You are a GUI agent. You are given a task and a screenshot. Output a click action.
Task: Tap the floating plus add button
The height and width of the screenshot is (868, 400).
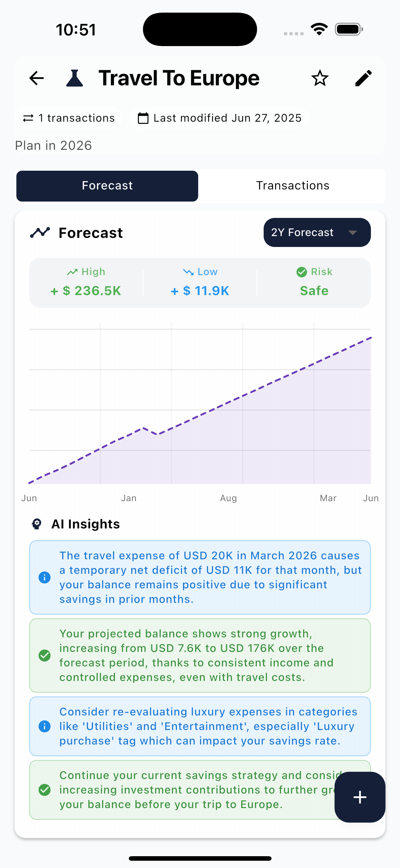click(x=359, y=797)
